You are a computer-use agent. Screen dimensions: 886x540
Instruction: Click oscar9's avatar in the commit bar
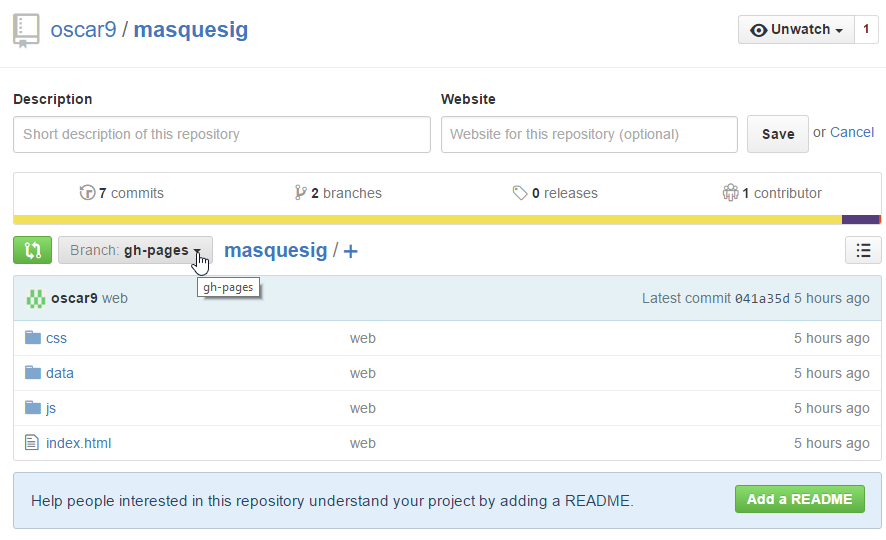pos(36,298)
